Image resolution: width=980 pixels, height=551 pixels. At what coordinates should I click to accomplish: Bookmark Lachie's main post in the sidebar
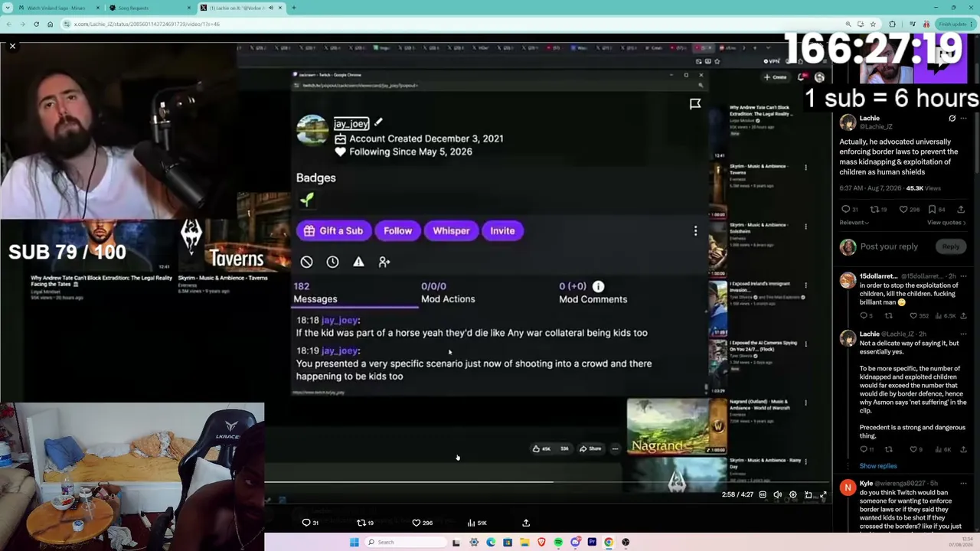(936, 209)
